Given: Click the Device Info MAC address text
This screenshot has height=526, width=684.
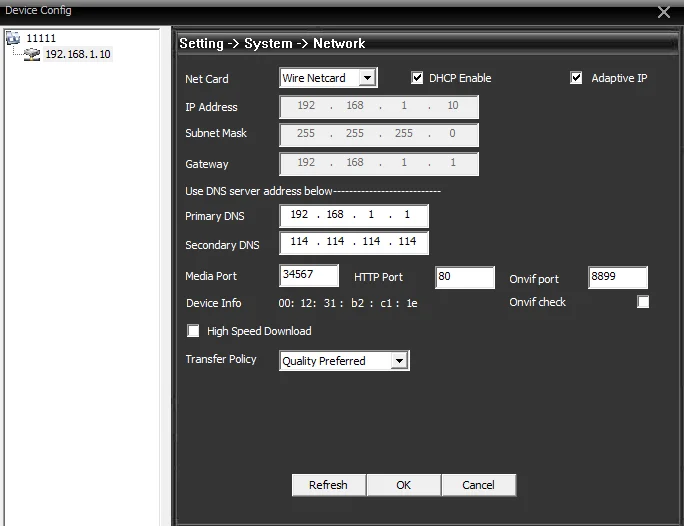Looking at the screenshot, I should click(x=348, y=303).
